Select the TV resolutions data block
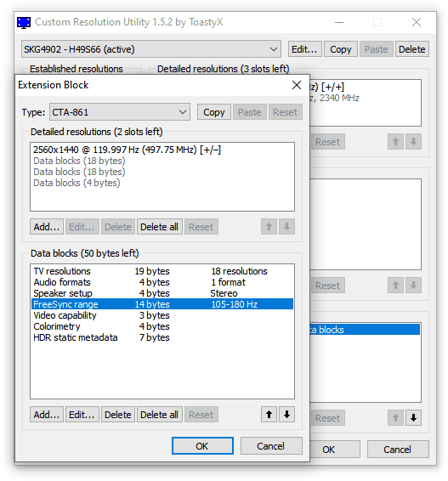 [x=162, y=271]
